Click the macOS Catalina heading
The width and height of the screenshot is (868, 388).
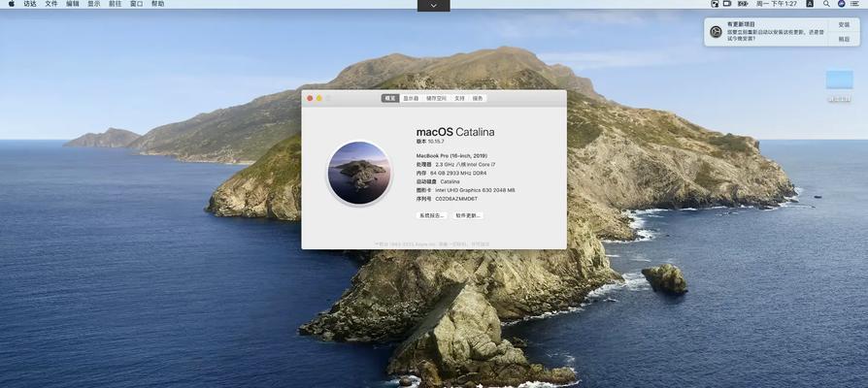455,132
